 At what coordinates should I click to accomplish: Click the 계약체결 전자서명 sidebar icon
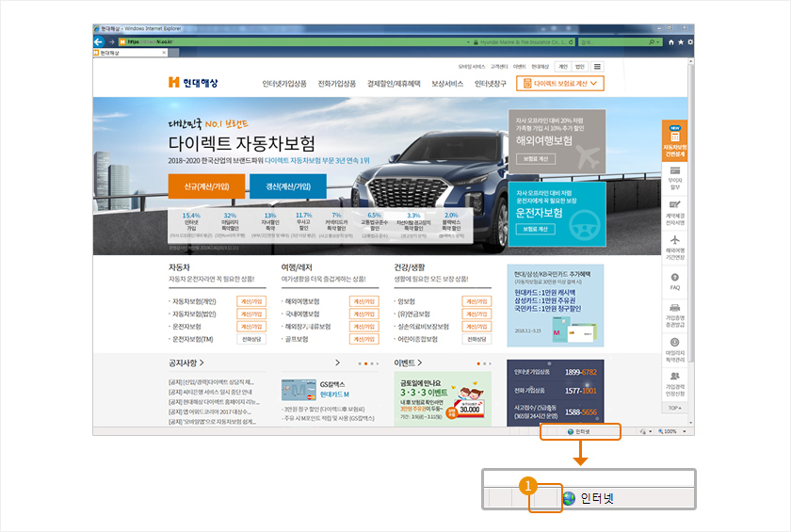(x=674, y=212)
